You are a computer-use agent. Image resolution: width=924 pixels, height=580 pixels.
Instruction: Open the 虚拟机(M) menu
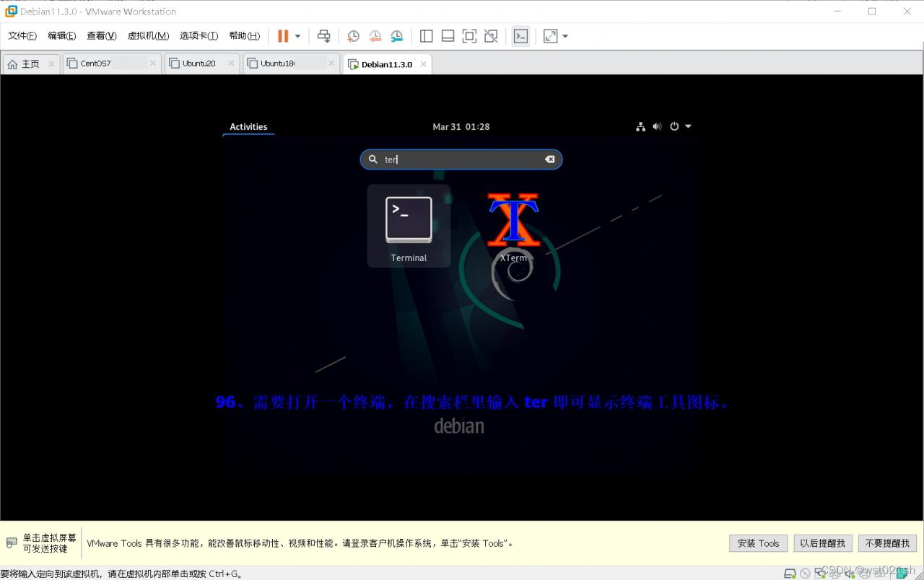click(x=148, y=36)
